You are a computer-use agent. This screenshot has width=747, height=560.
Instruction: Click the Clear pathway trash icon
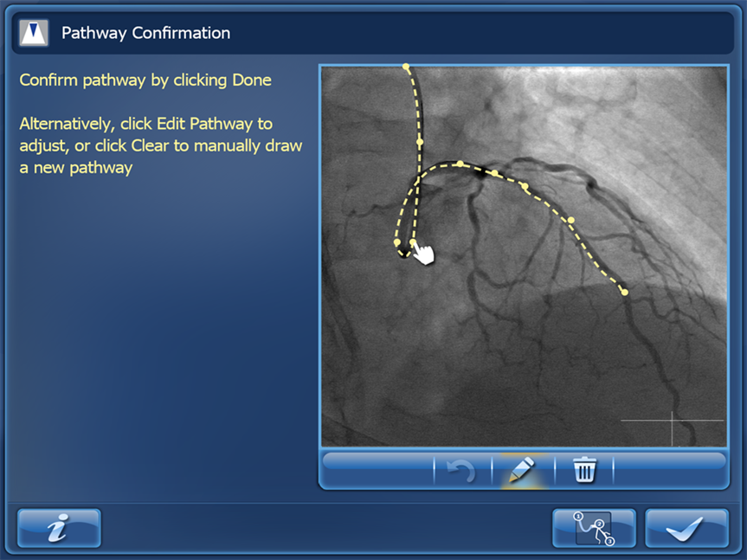click(x=584, y=471)
